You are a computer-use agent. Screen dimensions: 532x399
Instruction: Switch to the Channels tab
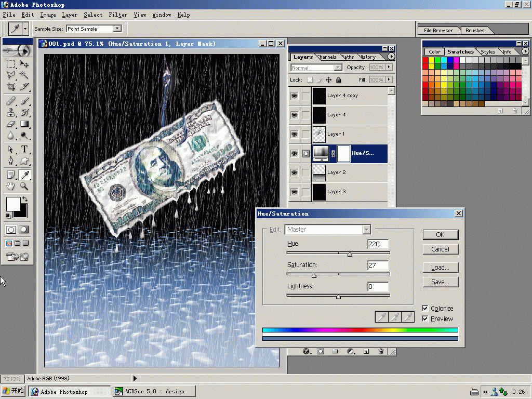327,57
